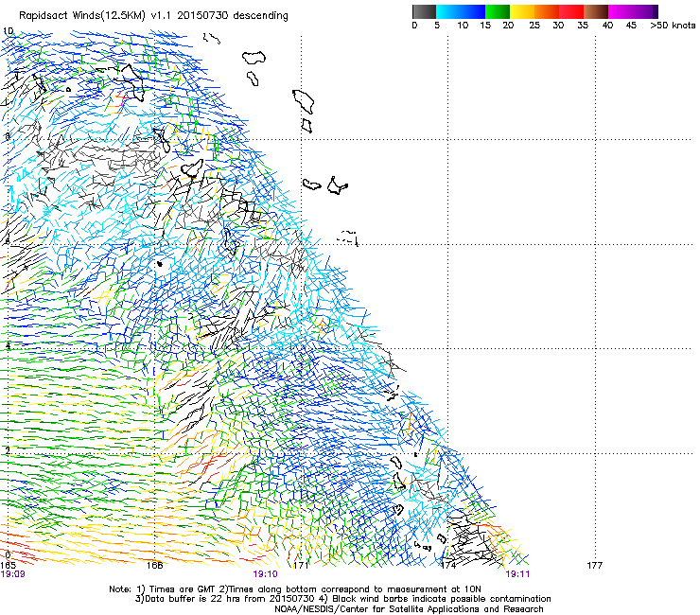Click the '25' legend label

tap(534, 26)
